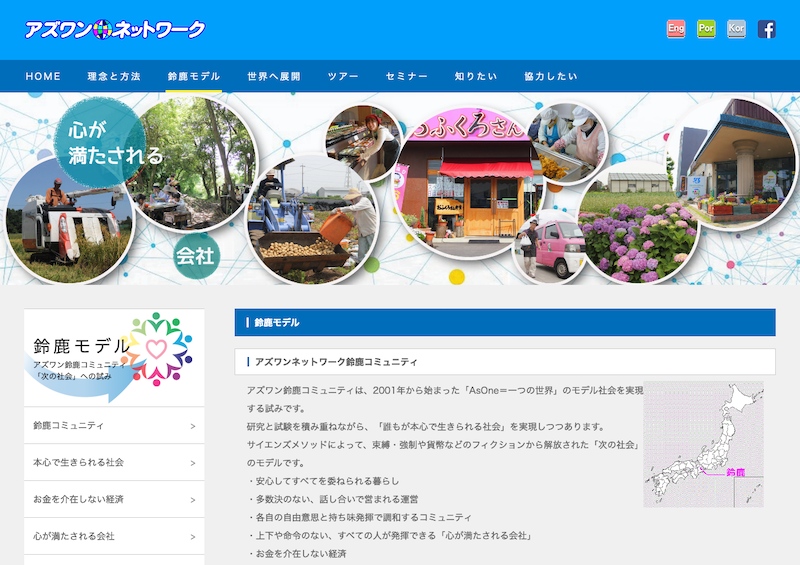Click the Japan map showing 鈴鹿
Image resolution: width=800 pixels, height=565 pixels.
point(704,444)
